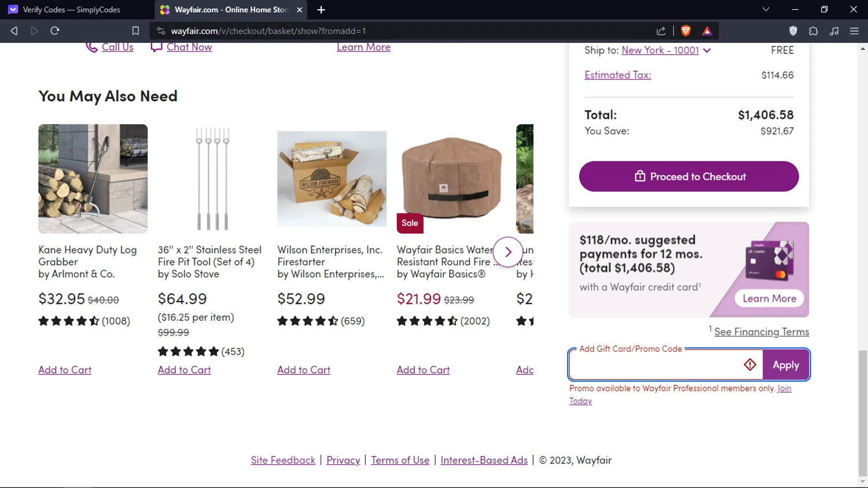Open site settings icon in address bar
This screenshot has height=488, width=868.
click(161, 31)
